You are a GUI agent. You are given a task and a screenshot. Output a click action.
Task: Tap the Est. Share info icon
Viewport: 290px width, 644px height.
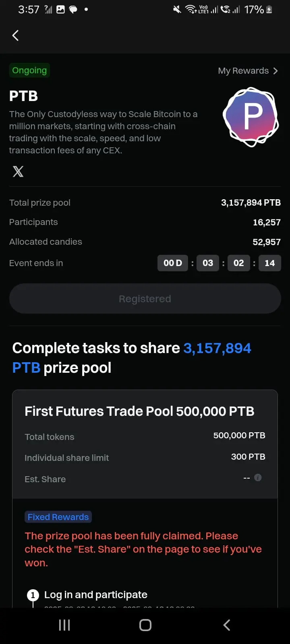click(x=258, y=477)
